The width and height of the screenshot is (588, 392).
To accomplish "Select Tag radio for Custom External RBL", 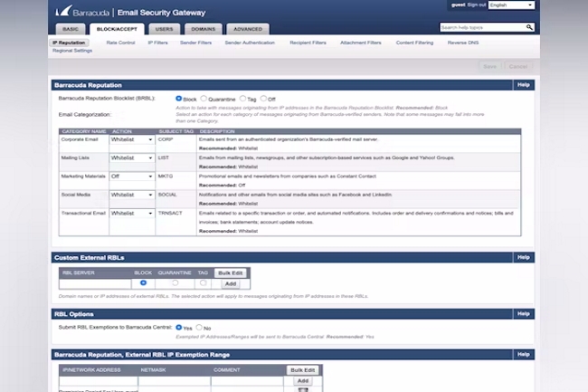I will click(x=204, y=282).
